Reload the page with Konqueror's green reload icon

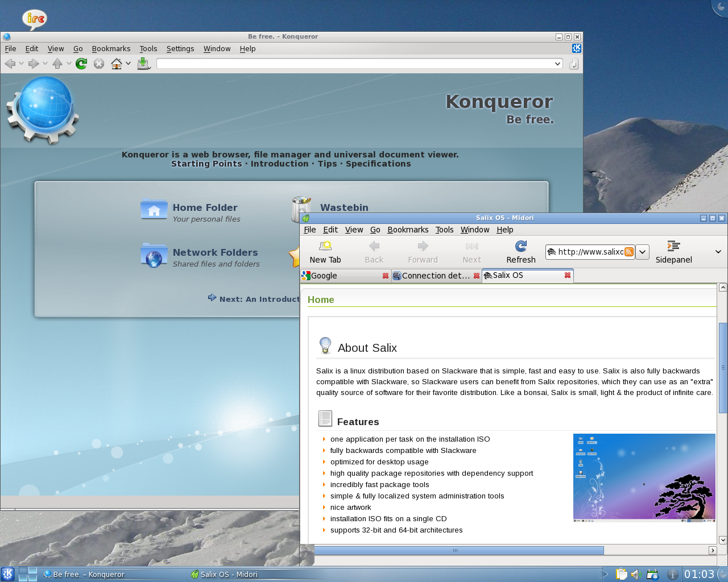pos(81,64)
